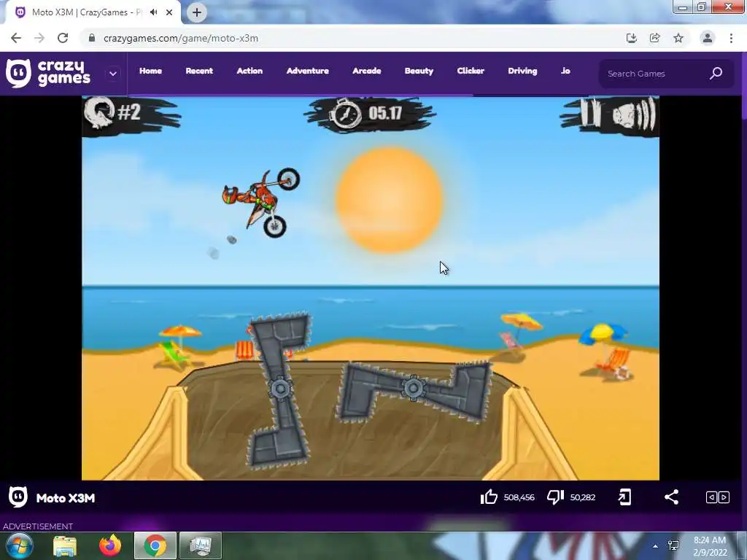Click the mobile share-to-phone icon
The width and height of the screenshot is (747, 560).
click(x=624, y=497)
